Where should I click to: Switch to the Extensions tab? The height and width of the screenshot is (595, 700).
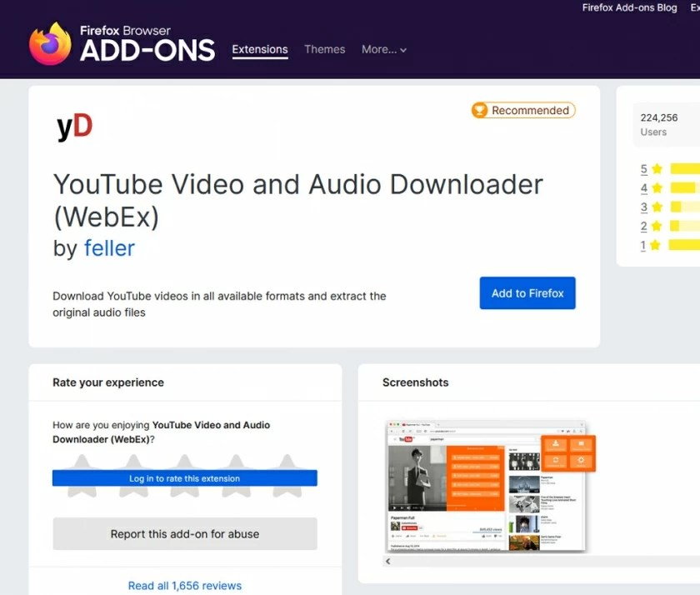(x=259, y=49)
